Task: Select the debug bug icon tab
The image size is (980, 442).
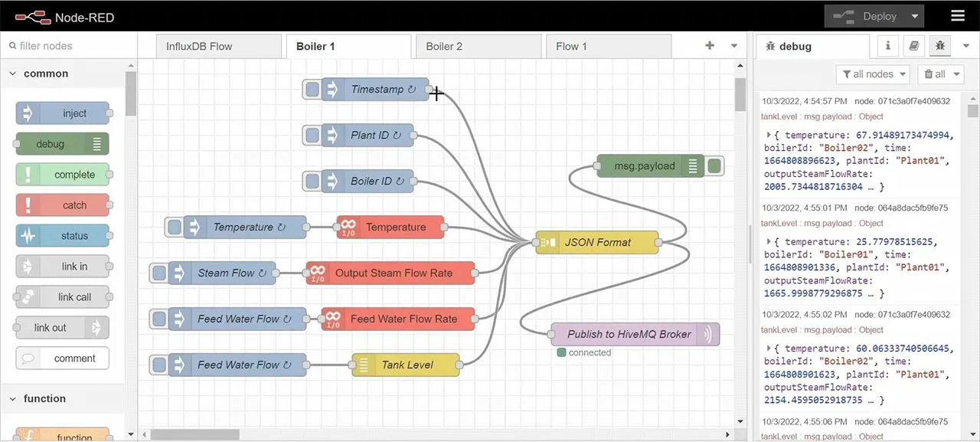Action: tap(940, 46)
